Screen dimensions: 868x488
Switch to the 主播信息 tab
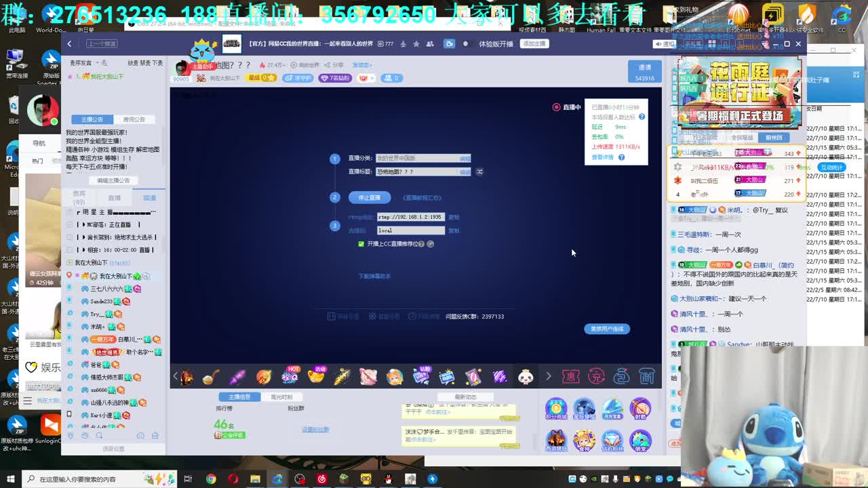click(x=239, y=397)
